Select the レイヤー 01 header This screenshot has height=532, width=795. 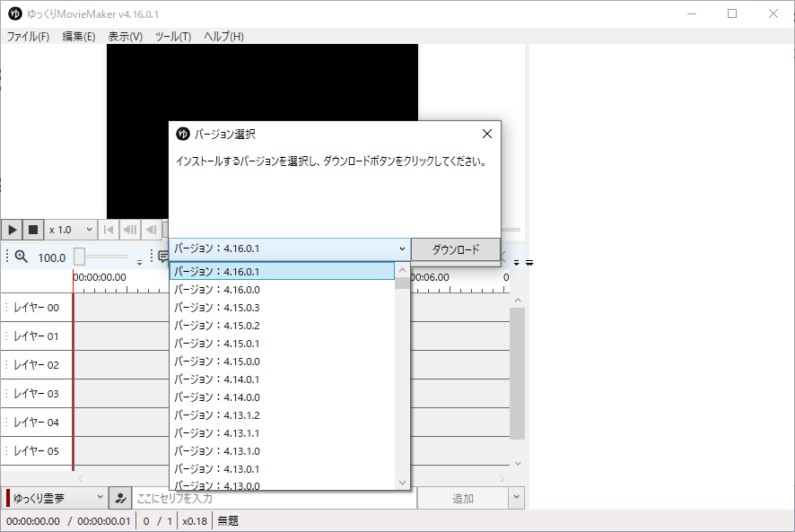[37, 336]
